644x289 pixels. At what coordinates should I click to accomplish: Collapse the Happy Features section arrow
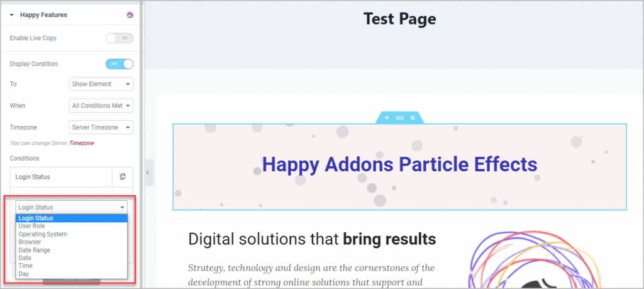(x=11, y=14)
